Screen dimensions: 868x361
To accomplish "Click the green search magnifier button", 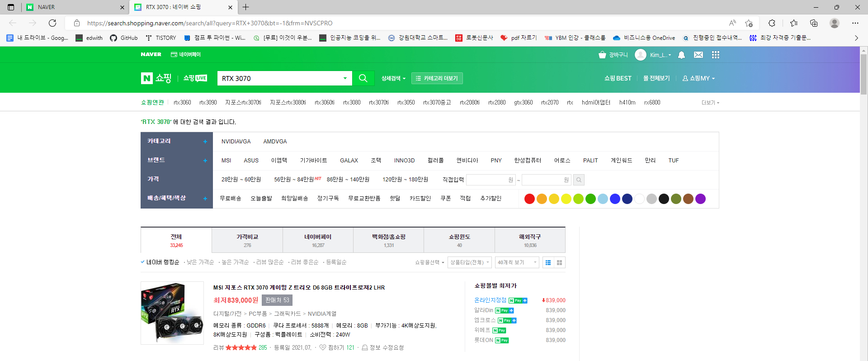I will click(x=363, y=78).
